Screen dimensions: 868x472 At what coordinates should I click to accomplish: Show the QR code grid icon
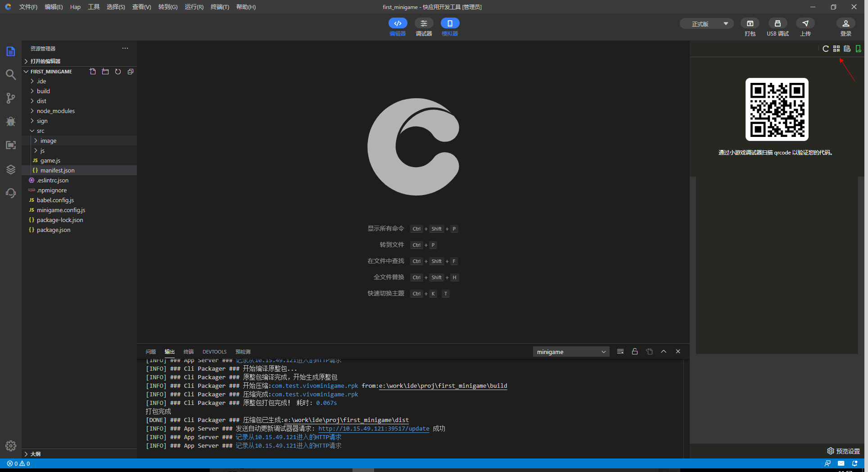coord(836,49)
